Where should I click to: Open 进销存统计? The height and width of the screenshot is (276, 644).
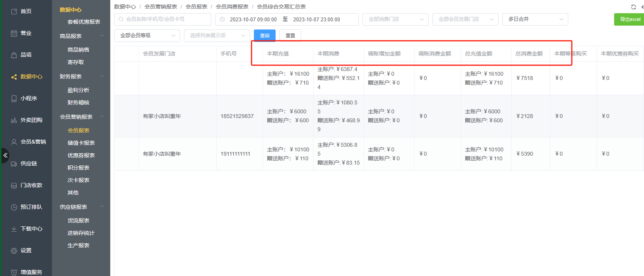click(81, 233)
